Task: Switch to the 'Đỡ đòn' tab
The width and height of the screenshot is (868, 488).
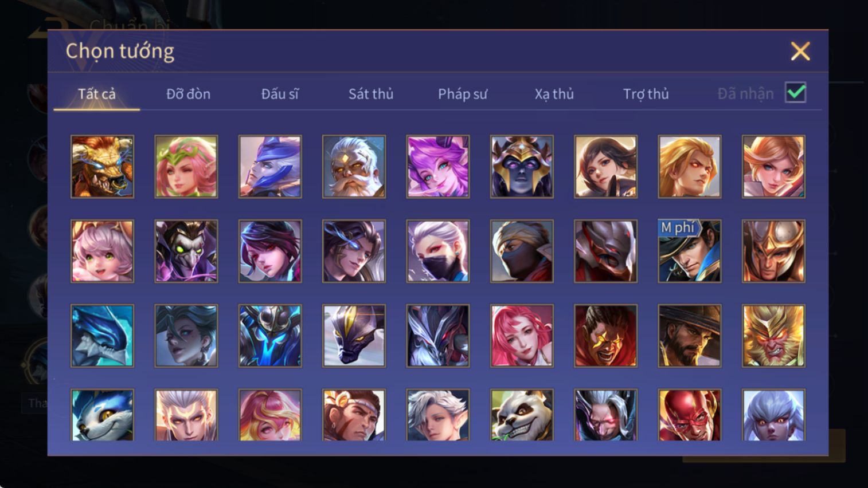Action: tap(188, 94)
